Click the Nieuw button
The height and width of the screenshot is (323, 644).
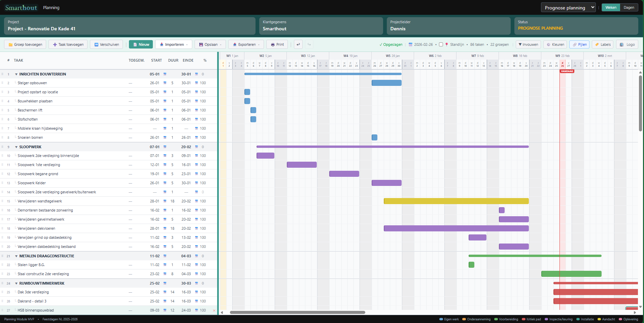(x=141, y=44)
